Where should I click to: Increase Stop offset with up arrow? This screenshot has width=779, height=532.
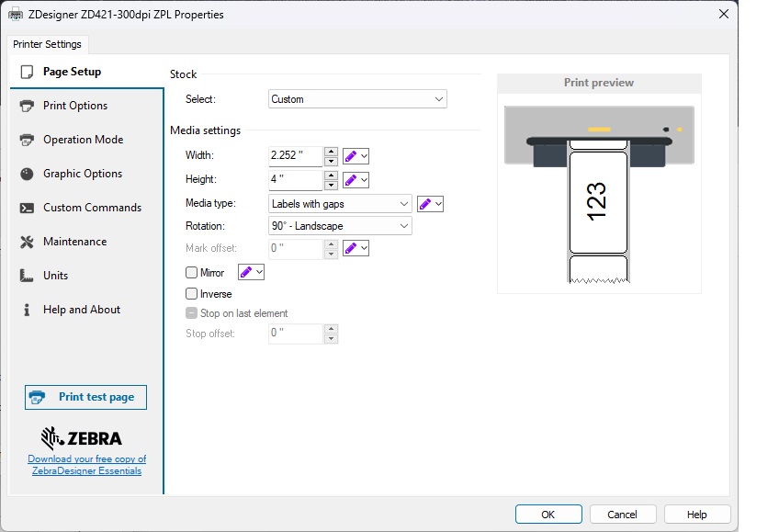coord(331,329)
